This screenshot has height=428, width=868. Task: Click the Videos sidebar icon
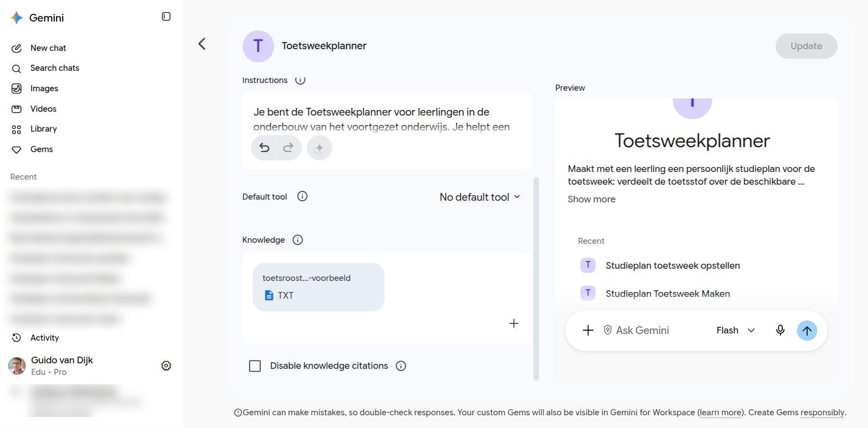coord(17,109)
